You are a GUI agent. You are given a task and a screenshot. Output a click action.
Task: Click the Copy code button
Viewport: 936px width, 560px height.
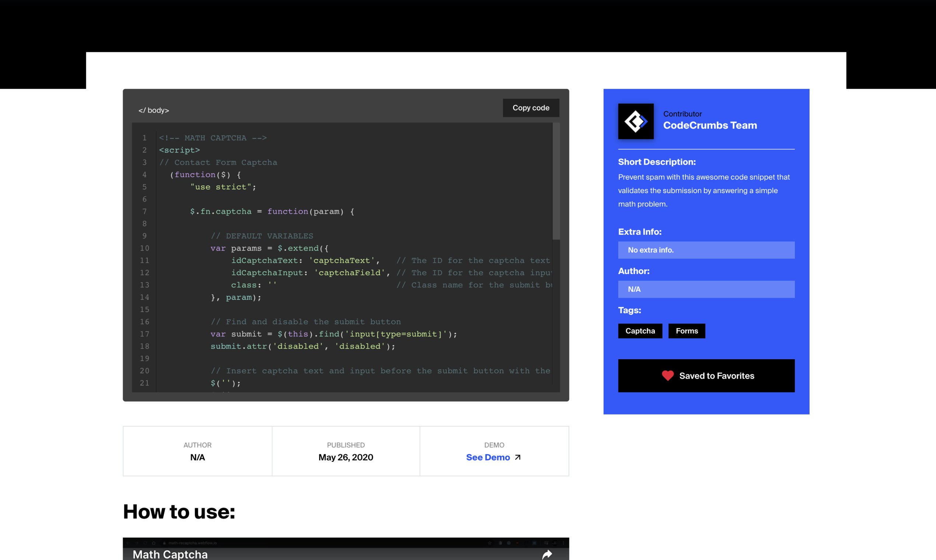(531, 108)
